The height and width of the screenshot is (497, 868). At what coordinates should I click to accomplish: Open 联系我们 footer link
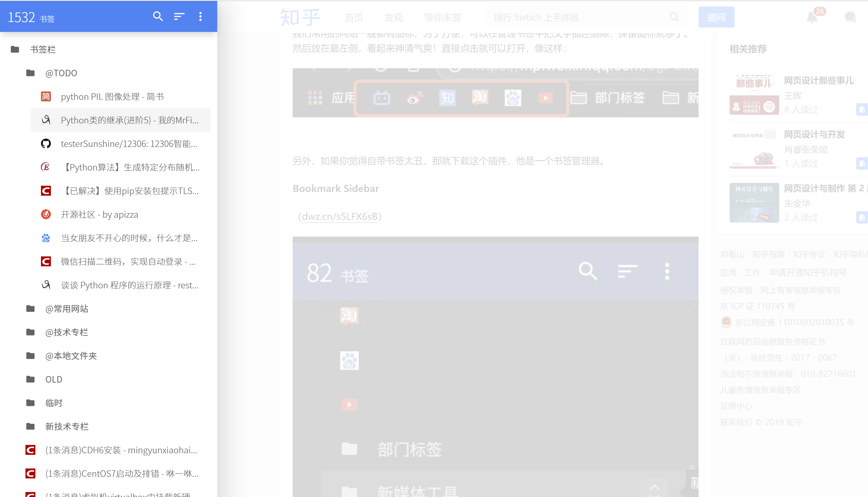click(736, 422)
